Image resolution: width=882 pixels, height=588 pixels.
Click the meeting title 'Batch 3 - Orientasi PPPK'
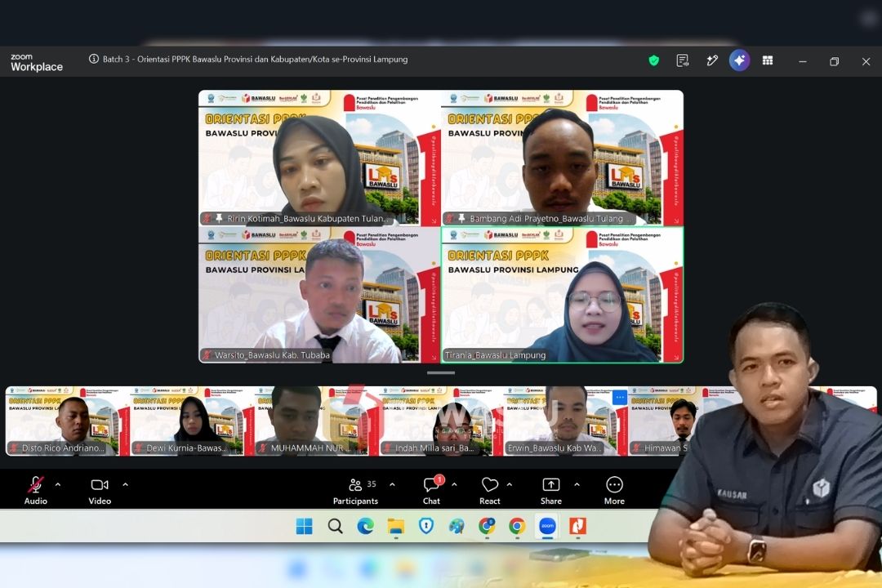255,59
